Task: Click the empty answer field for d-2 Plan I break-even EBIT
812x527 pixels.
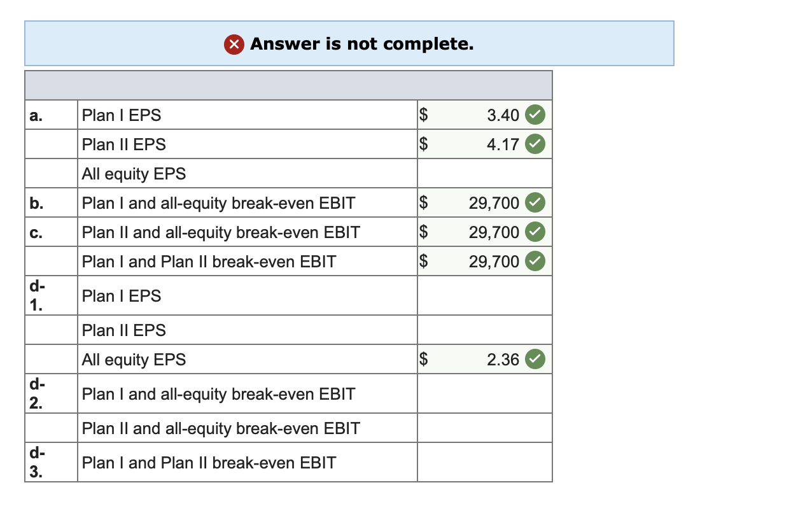Action: pyautogui.click(x=484, y=393)
